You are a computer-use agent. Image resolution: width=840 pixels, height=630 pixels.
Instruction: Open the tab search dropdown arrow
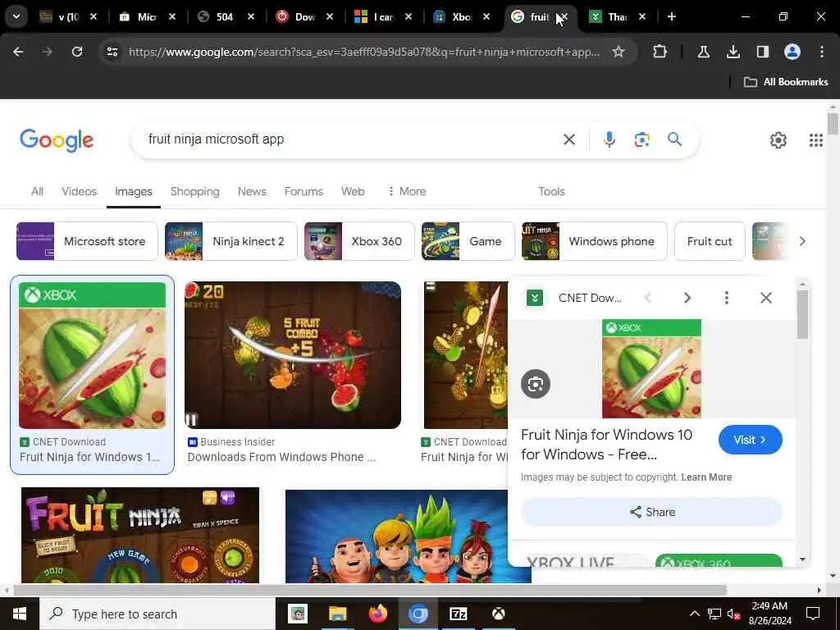tap(16, 16)
